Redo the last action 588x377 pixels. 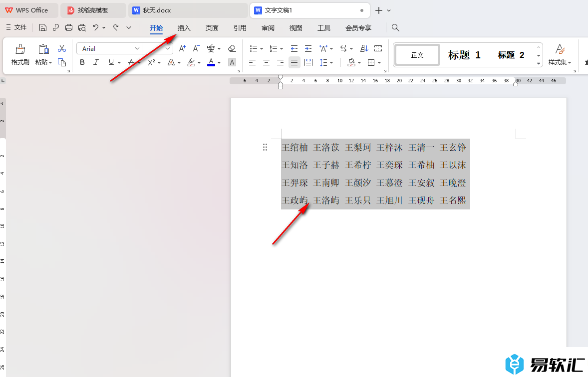point(116,27)
